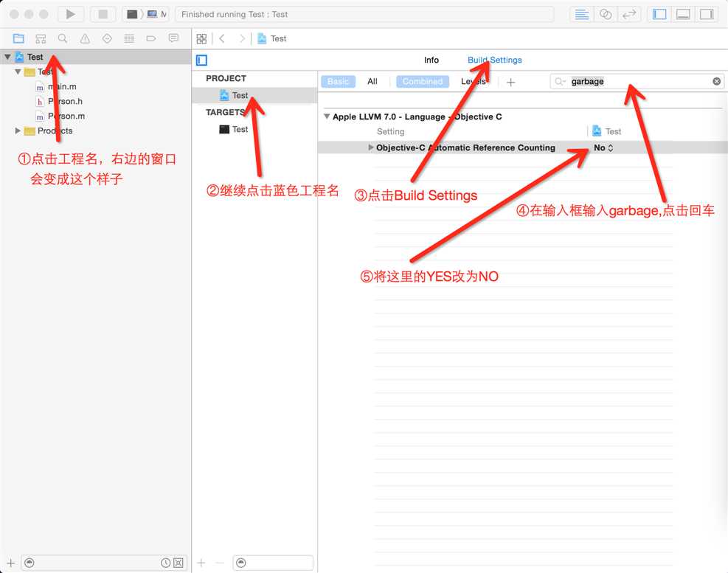Show the Version editor
Viewport: 728px width, 573px height.
click(629, 15)
